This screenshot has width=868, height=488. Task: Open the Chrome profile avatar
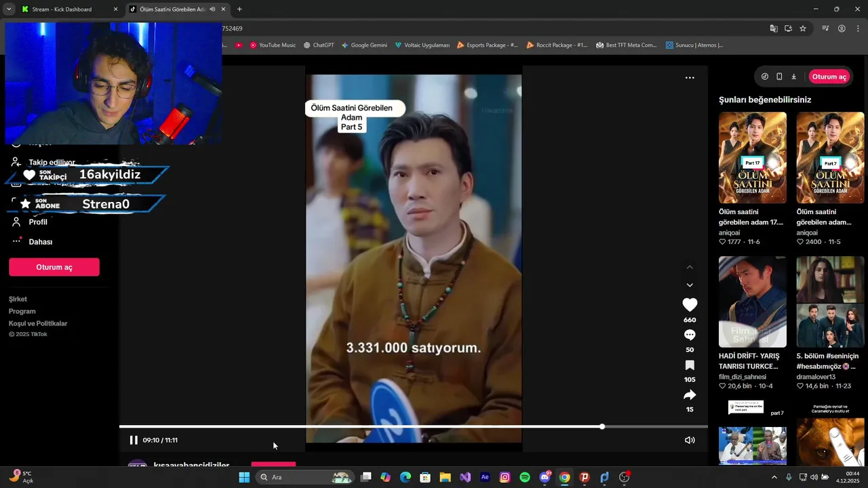click(842, 28)
